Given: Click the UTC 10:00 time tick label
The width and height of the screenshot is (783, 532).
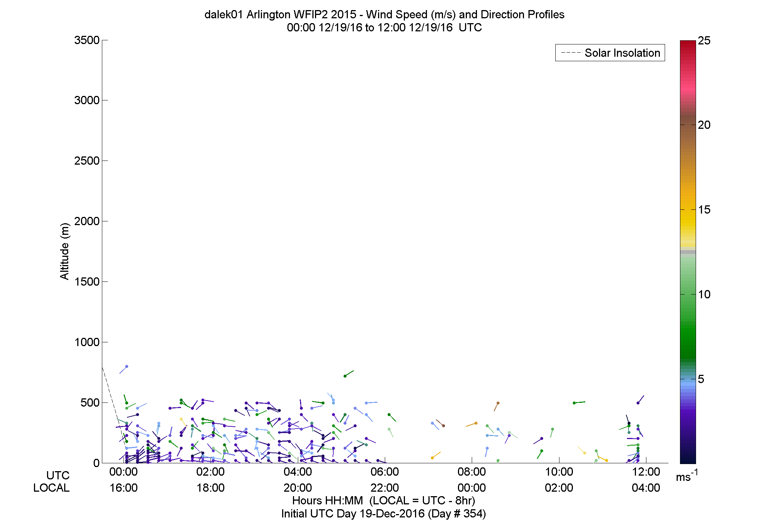Looking at the screenshot, I should [x=559, y=472].
